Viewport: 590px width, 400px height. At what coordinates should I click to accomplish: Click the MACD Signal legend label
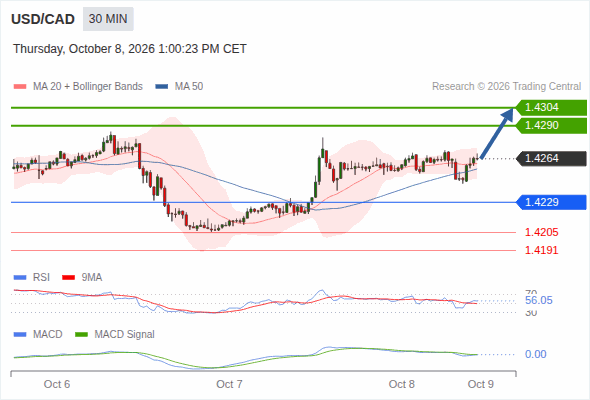pyautogui.click(x=124, y=335)
